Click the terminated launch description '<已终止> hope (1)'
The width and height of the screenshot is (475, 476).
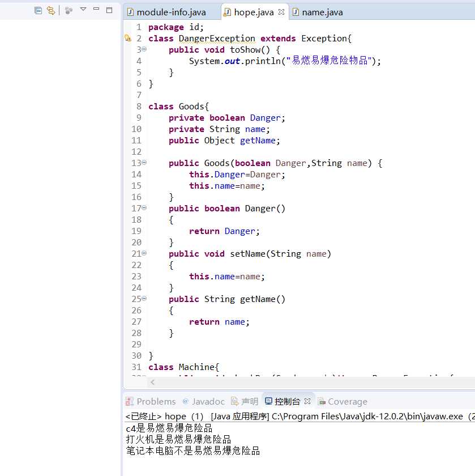click(x=164, y=416)
